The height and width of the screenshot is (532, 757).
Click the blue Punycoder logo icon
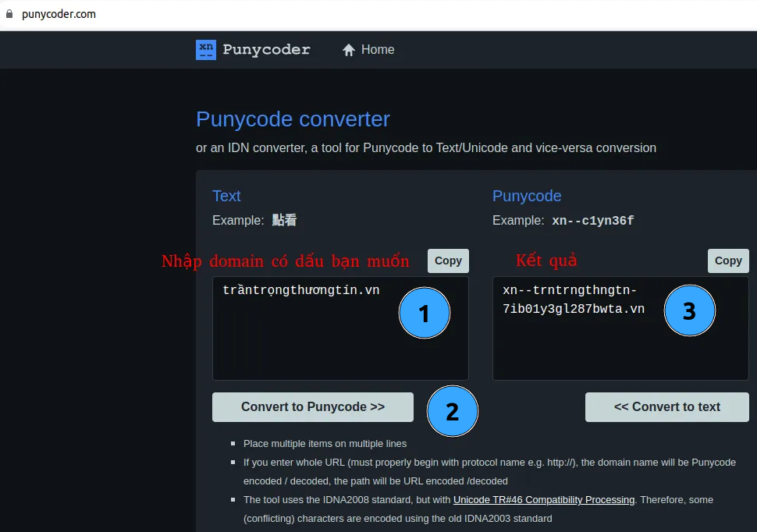point(206,50)
